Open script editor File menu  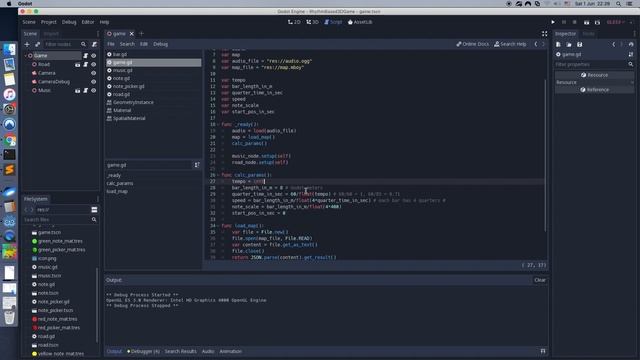111,44
